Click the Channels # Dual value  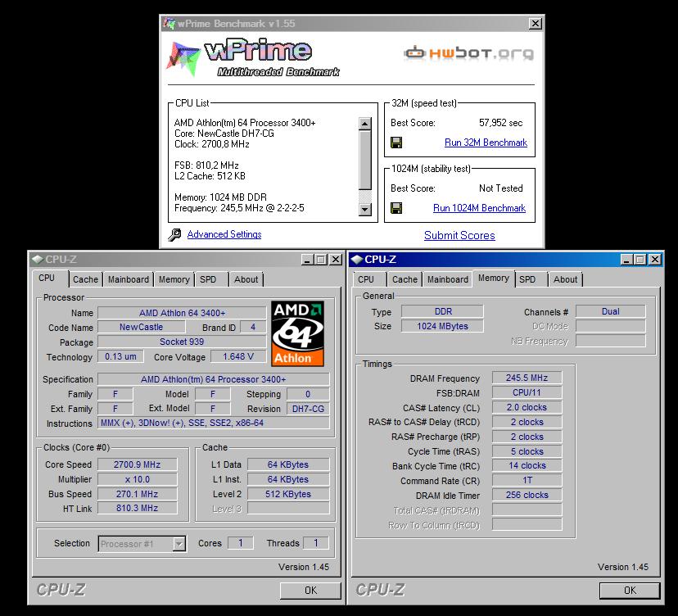pyautogui.click(x=611, y=311)
